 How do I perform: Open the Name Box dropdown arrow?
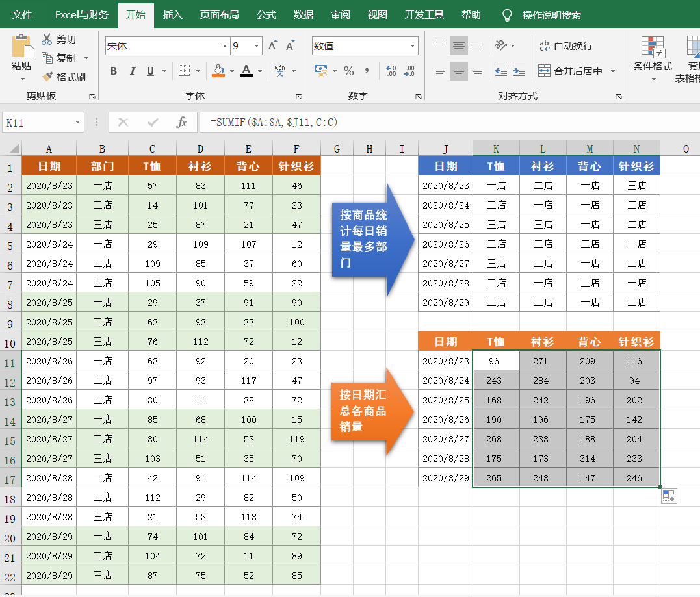[x=78, y=122]
